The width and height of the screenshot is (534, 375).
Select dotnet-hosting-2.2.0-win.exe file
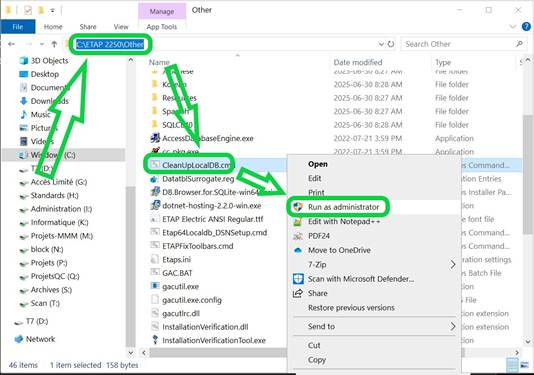(x=212, y=206)
